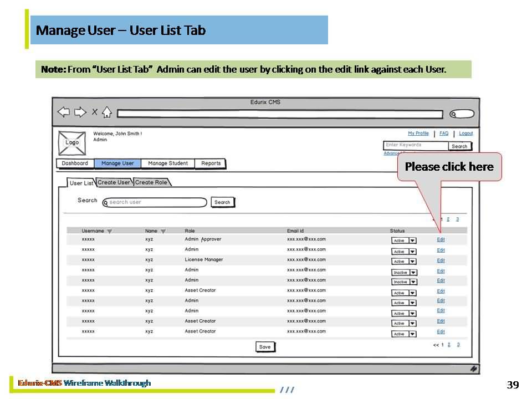Switch to the Create User tab

[x=114, y=182]
